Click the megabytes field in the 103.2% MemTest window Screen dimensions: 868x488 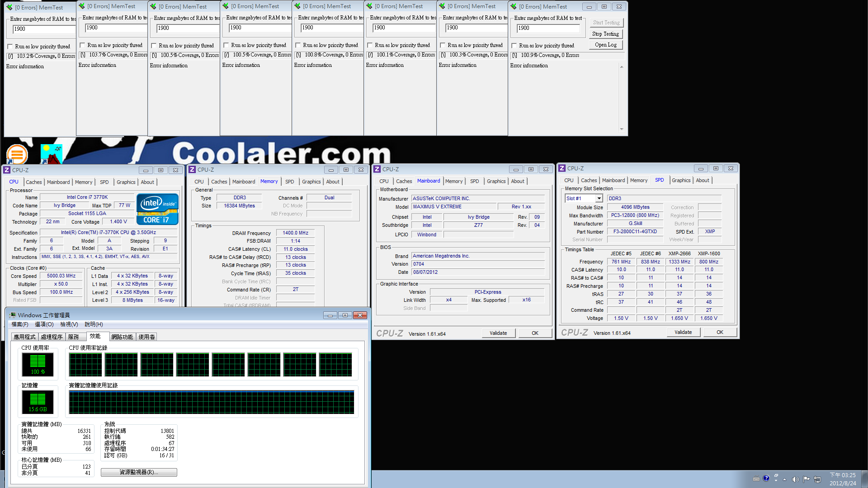pos(44,29)
